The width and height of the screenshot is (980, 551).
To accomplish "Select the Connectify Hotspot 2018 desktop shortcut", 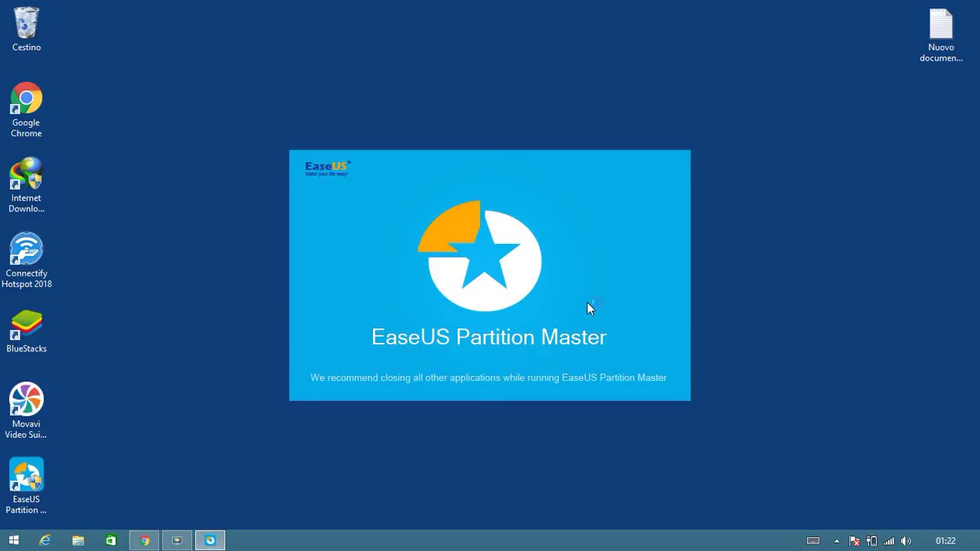I will pyautogui.click(x=26, y=261).
